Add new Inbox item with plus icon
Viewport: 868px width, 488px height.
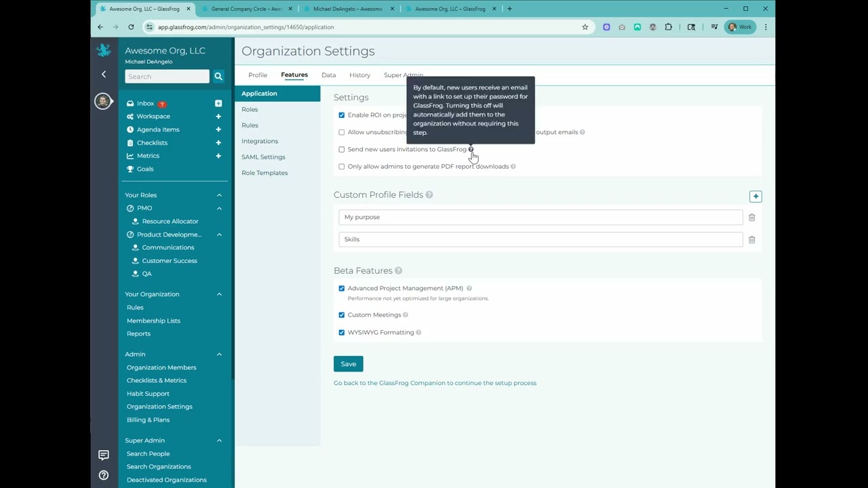coord(218,104)
